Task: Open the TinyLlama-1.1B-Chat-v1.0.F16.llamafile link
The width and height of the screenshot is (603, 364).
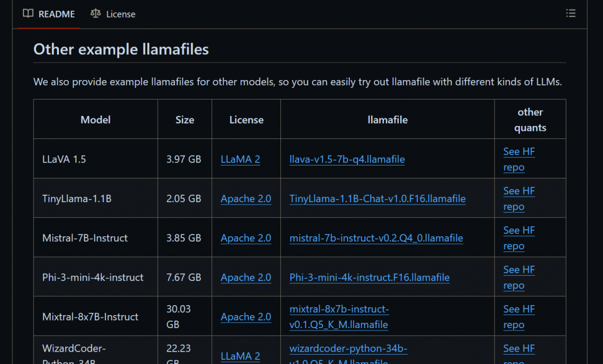Action: point(377,198)
